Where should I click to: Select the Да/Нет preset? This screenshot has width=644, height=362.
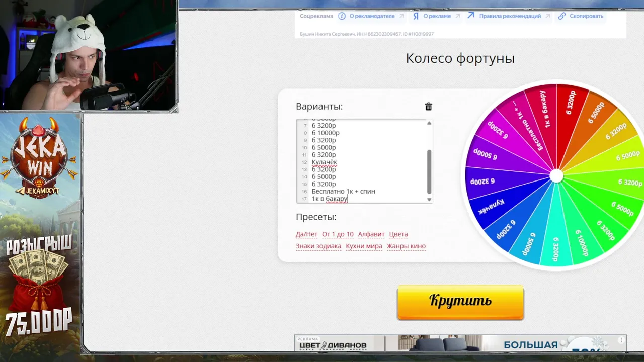[x=306, y=234]
